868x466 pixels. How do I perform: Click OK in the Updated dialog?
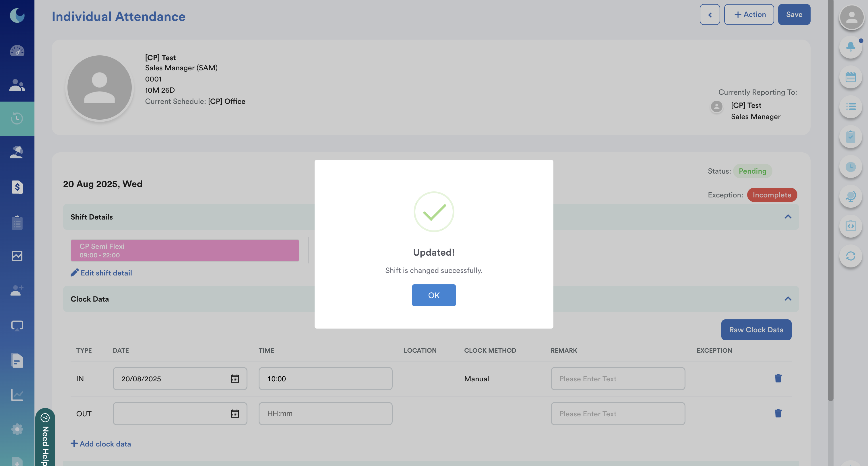point(434,295)
